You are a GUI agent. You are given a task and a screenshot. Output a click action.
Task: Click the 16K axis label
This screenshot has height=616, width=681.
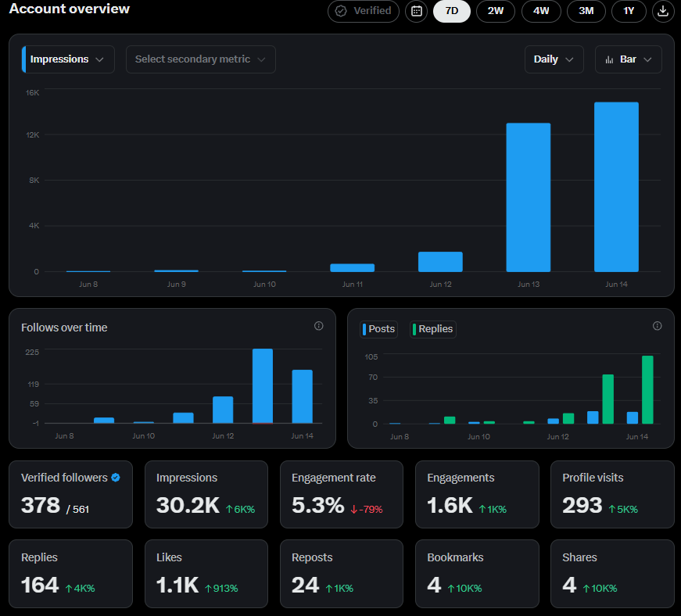point(33,93)
